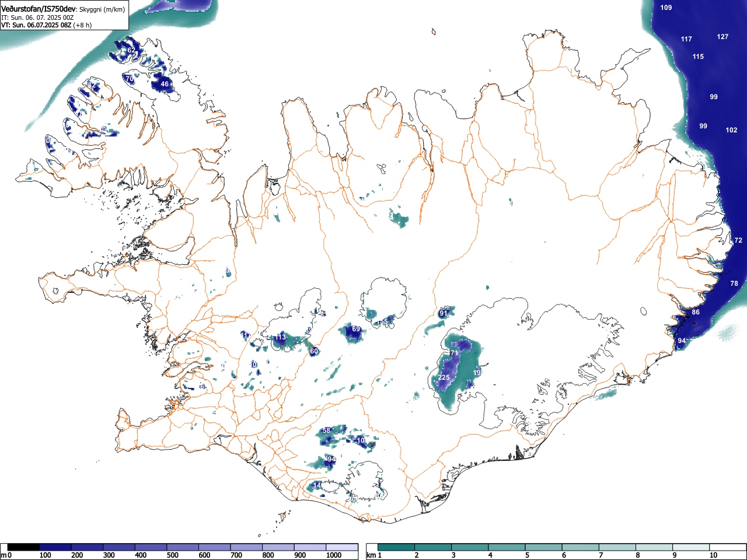Image resolution: width=747 pixels, height=560 pixels.
Task: Click the 113 value on the map
Action: point(281,337)
